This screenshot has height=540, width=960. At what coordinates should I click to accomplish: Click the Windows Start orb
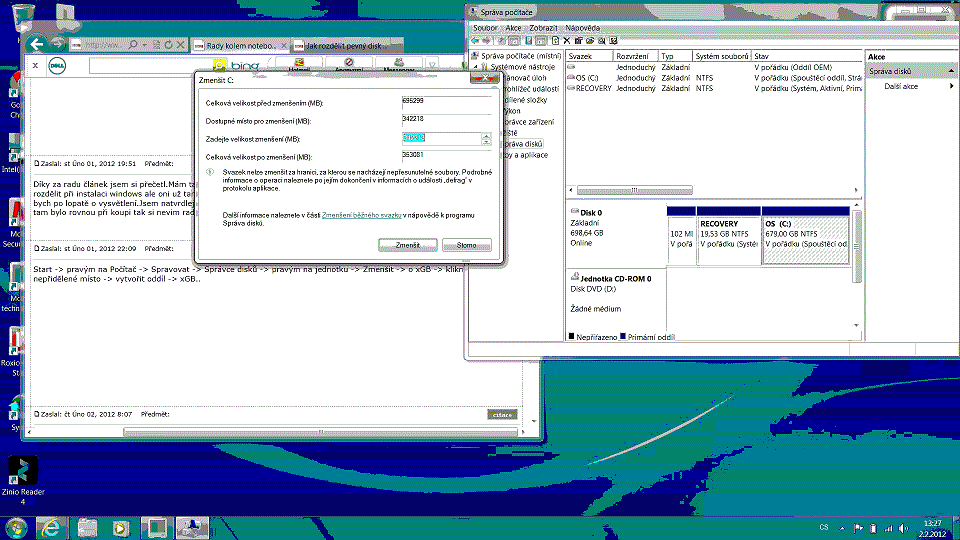(x=16, y=528)
